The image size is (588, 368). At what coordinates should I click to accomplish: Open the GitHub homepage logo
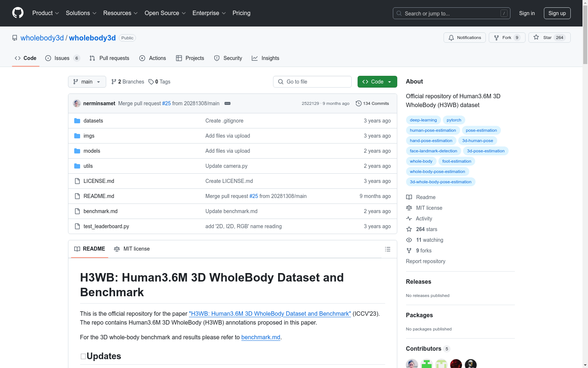click(x=18, y=13)
